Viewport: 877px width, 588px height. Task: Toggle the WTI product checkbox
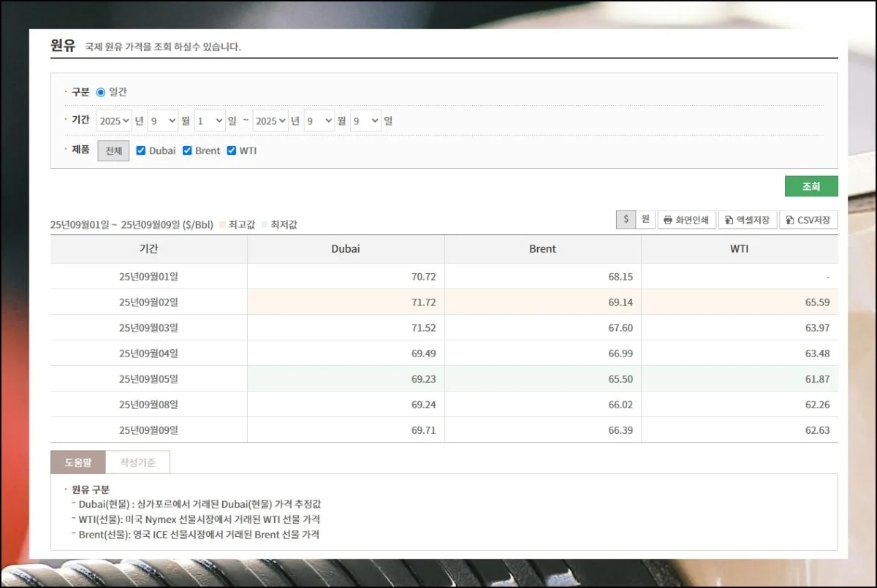(x=232, y=150)
